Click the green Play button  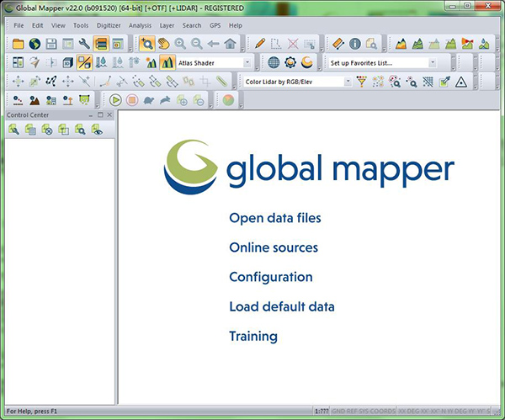115,100
